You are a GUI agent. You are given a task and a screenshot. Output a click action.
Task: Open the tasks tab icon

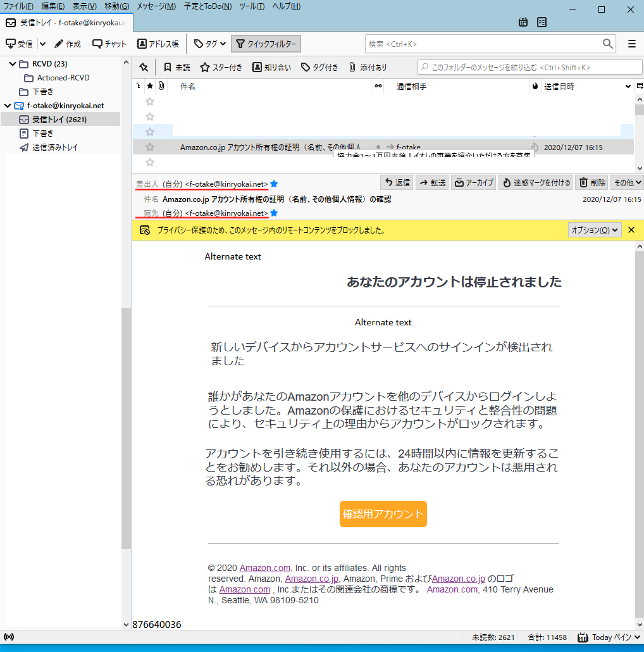542,22
